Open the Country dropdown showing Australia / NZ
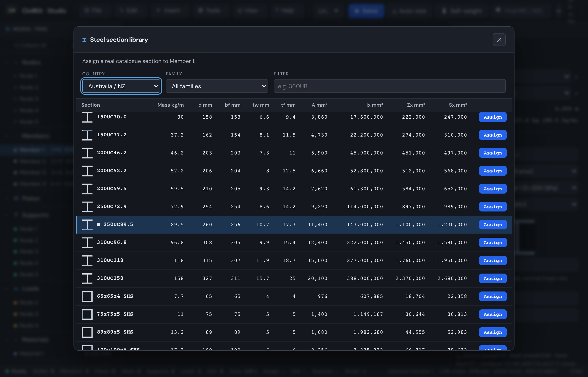The image size is (588, 377). click(x=121, y=86)
